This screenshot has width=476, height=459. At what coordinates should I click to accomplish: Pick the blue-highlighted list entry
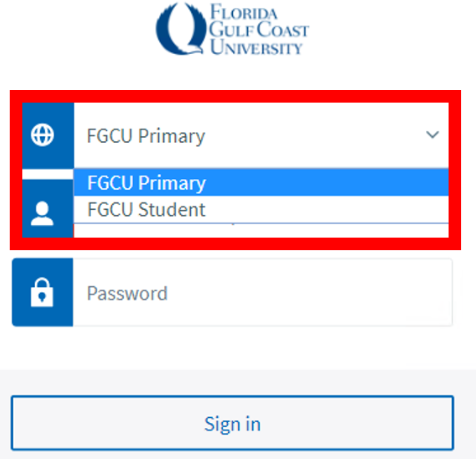(261, 183)
